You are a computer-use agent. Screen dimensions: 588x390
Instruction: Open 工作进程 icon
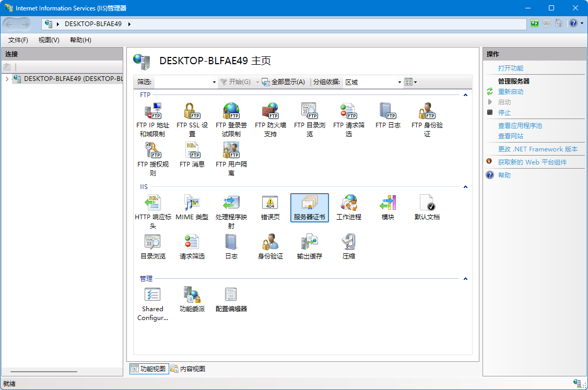pyautogui.click(x=349, y=207)
